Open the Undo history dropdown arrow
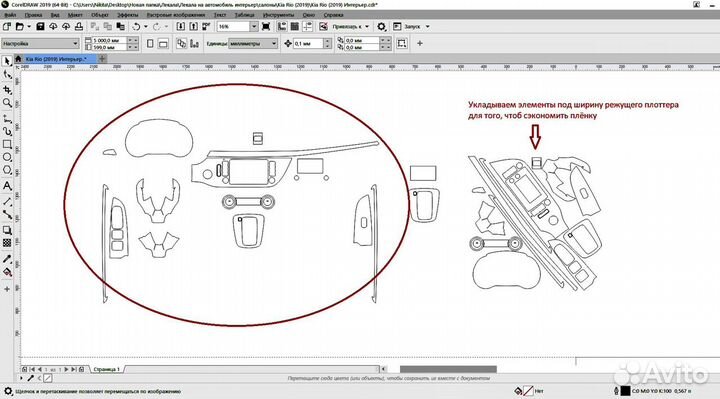Viewport: 720px width, 399px height. (x=146, y=27)
